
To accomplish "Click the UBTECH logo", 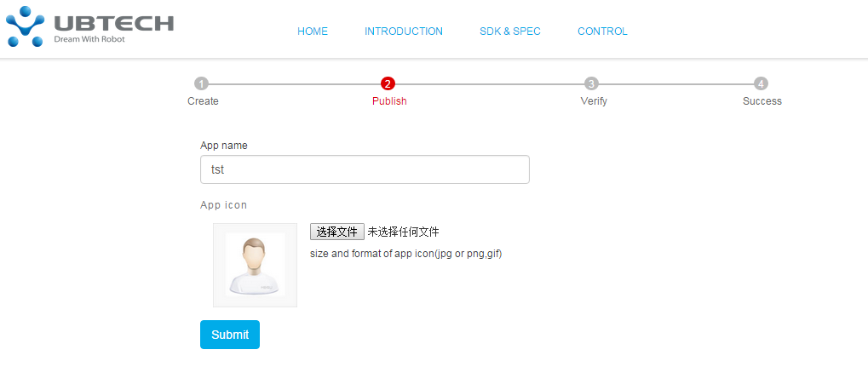I will tap(90, 26).
